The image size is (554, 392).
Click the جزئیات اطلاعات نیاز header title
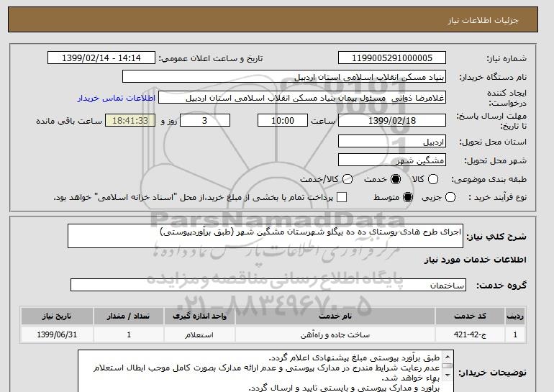point(483,20)
